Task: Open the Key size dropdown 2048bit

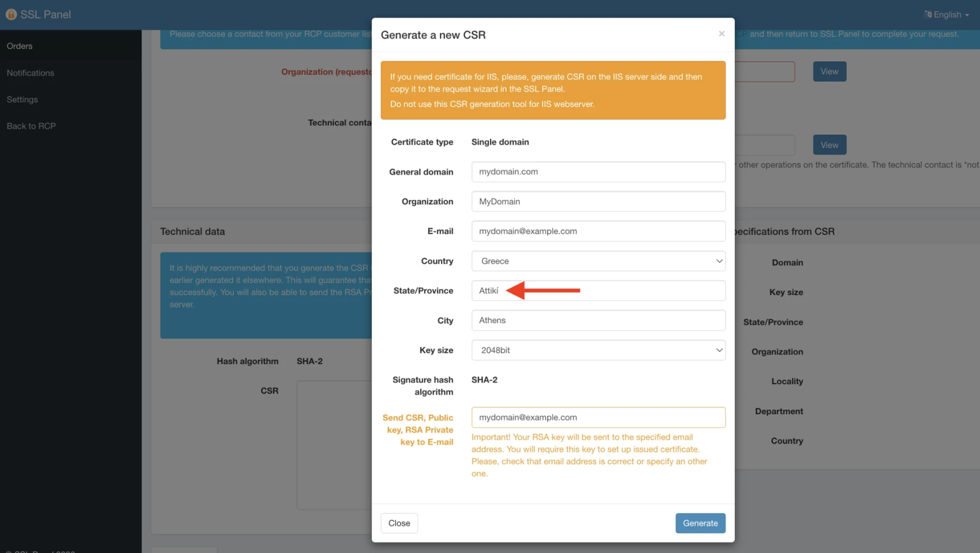Action: click(x=598, y=350)
